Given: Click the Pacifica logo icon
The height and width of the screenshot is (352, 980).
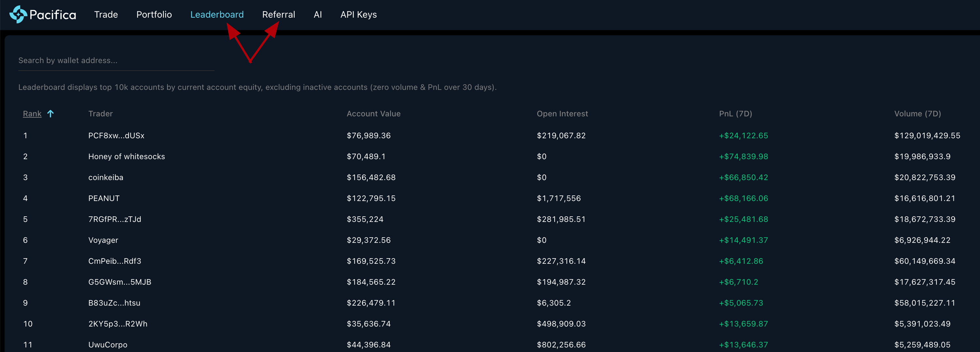Looking at the screenshot, I should (x=18, y=14).
